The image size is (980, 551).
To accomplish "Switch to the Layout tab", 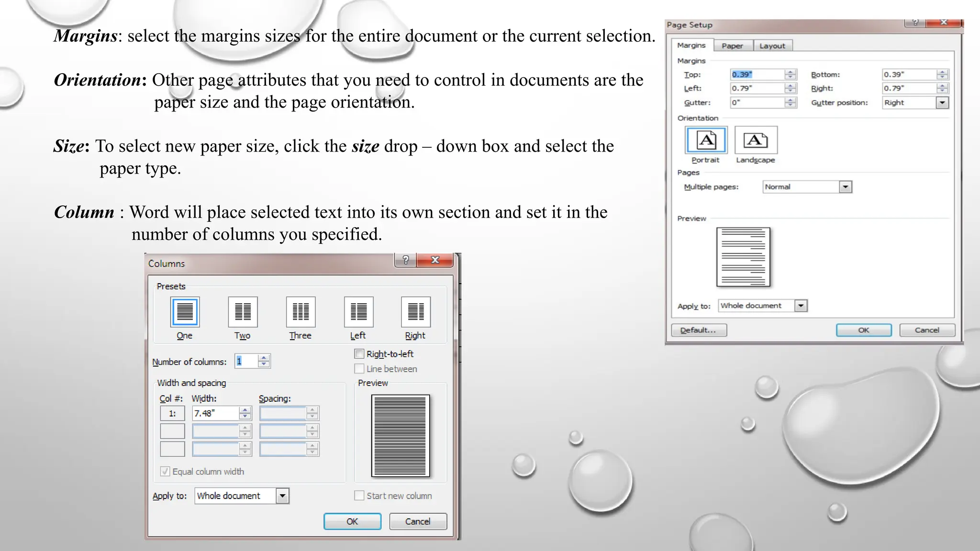I will click(772, 46).
